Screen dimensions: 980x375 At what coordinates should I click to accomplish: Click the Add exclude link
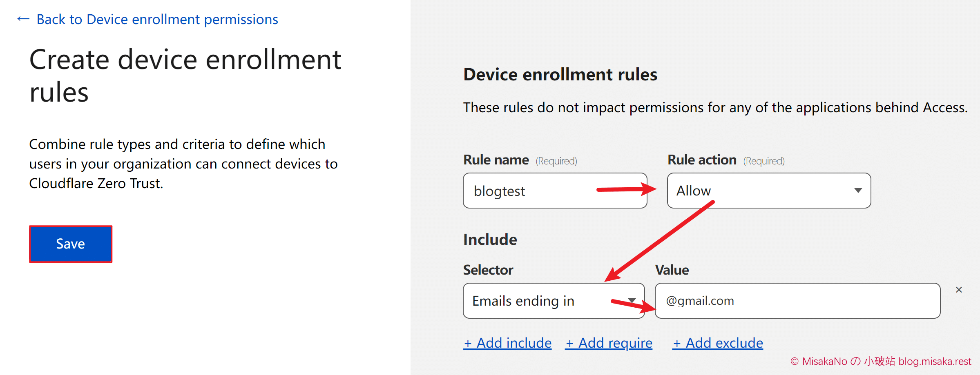[718, 343]
